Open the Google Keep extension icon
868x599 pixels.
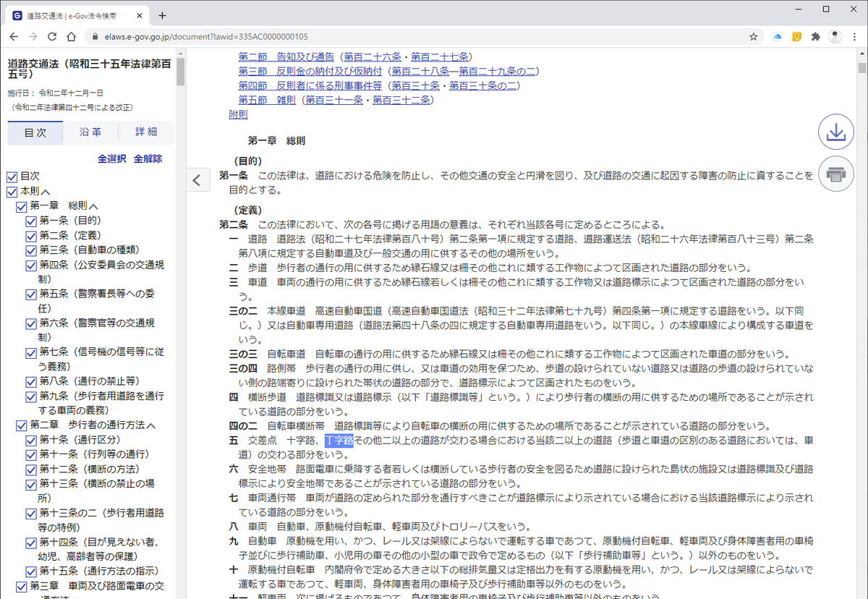click(x=796, y=35)
